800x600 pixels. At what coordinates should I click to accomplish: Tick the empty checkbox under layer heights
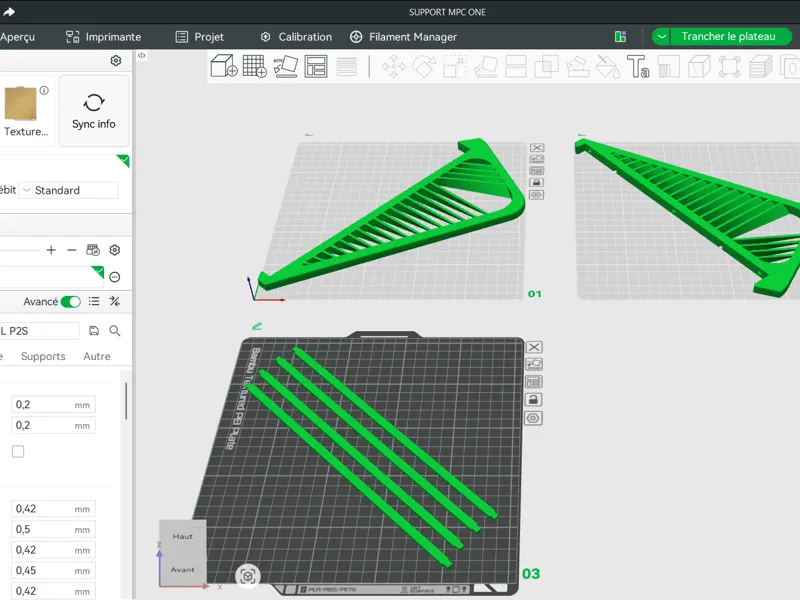point(18,451)
